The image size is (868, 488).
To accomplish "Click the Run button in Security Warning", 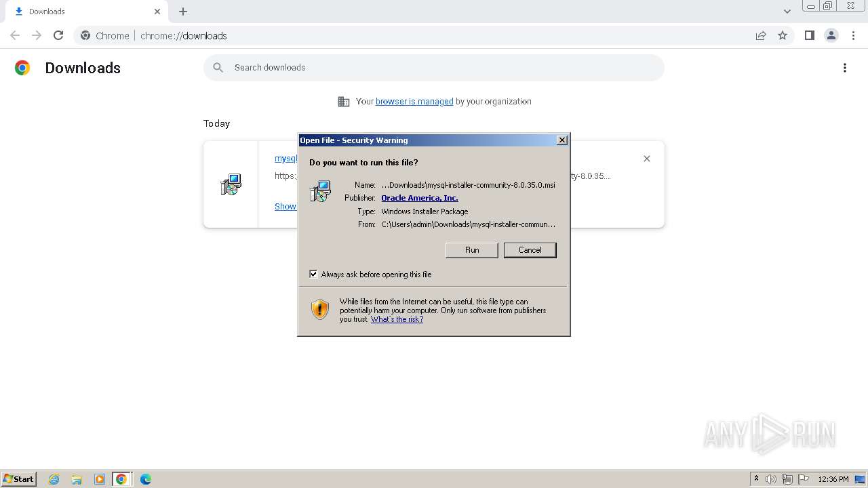I will pyautogui.click(x=472, y=250).
